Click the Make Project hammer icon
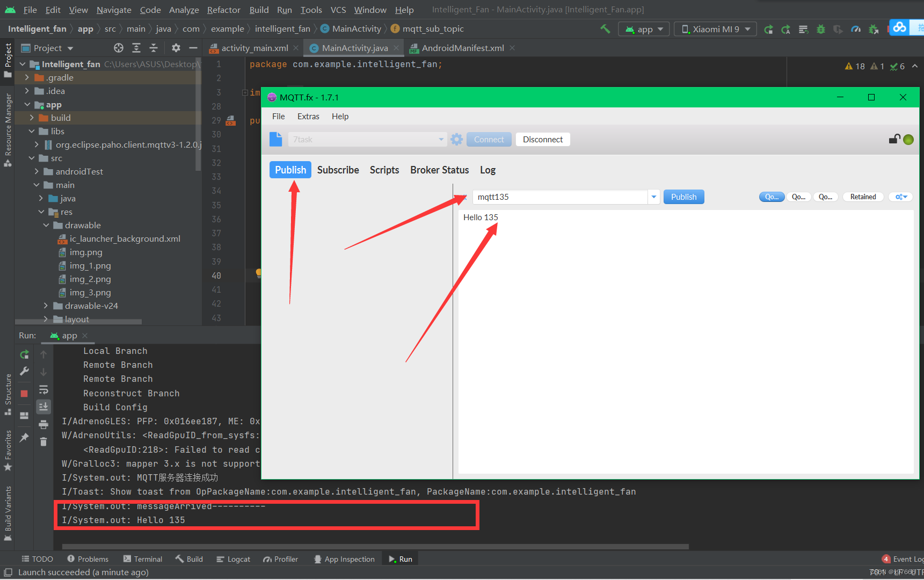 pyautogui.click(x=605, y=29)
